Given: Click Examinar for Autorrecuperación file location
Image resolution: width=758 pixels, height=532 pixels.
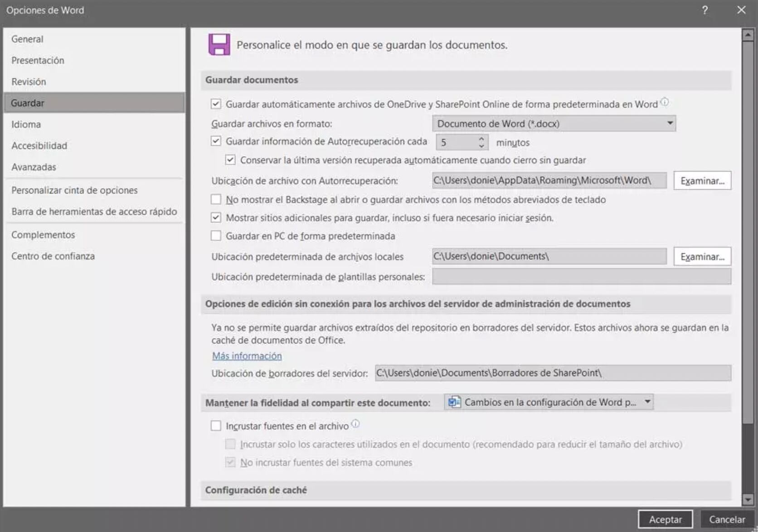Looking at the screenshot, I should tap(702, 181).
